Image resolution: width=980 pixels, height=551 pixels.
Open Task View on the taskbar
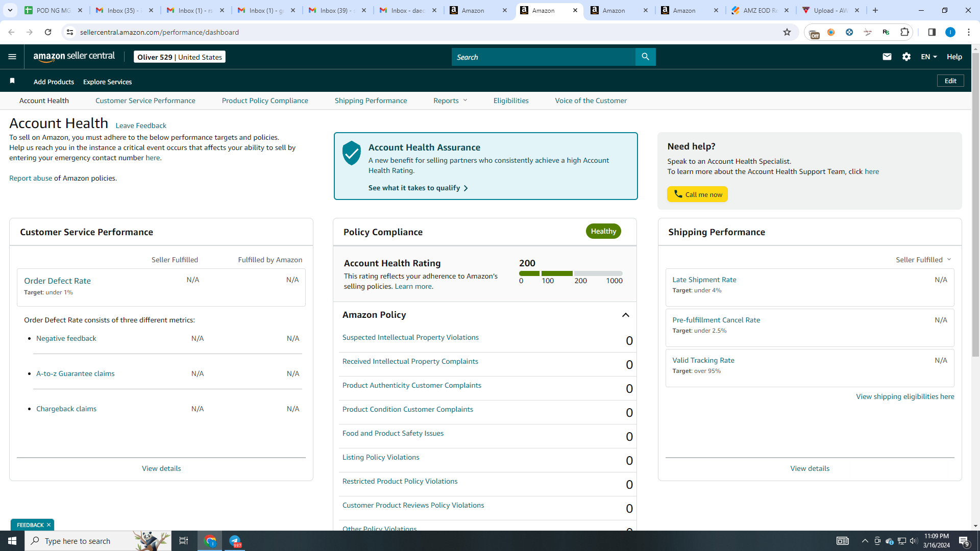[184, 541]
